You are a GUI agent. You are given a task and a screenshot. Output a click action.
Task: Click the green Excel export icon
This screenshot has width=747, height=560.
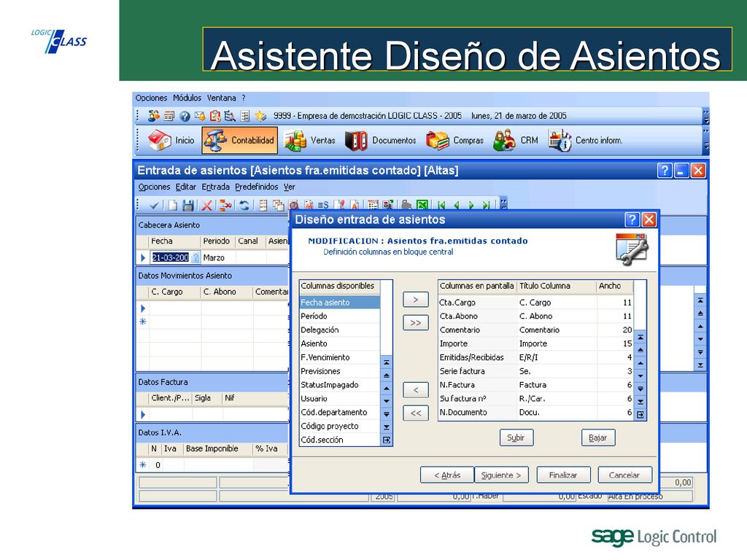click(x=422, y=205)
